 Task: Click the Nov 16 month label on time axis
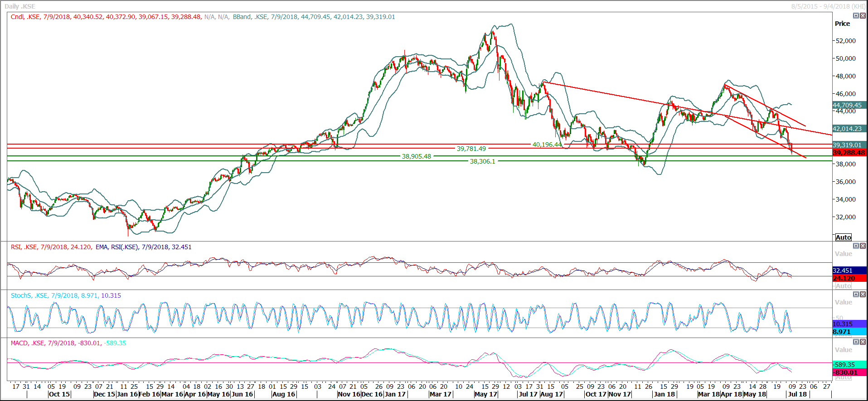point(349,394)
